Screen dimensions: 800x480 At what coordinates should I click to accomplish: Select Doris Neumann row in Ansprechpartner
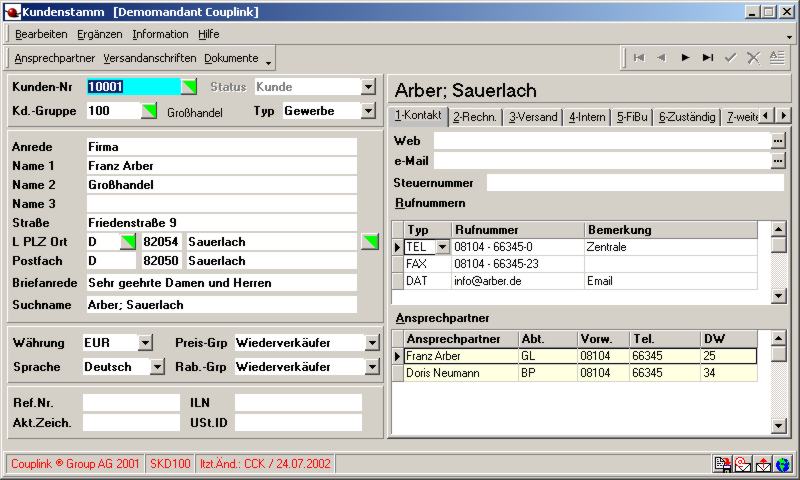coord(461,373)
